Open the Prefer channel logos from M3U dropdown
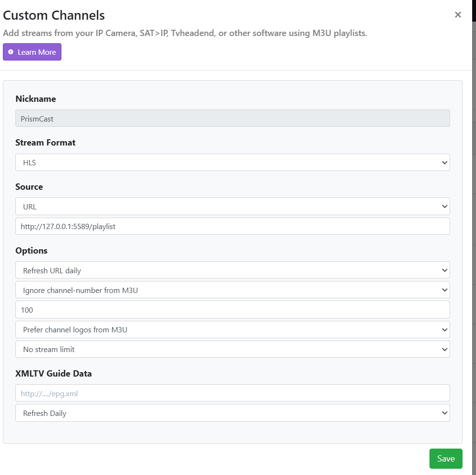 tap(232, 329)
